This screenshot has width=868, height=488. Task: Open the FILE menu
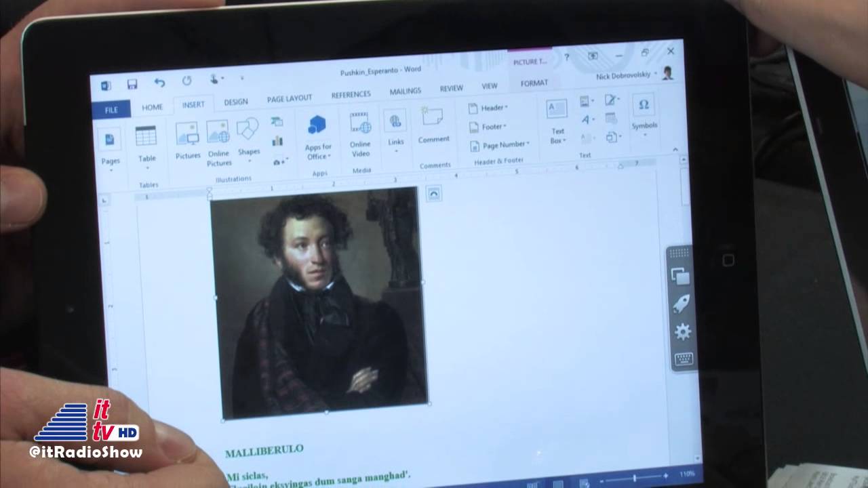click(111, 109)
